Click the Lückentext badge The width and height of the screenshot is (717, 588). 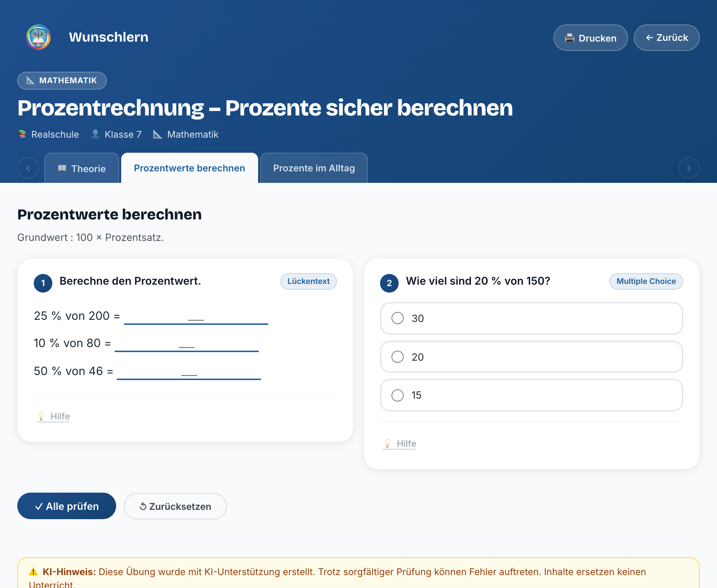pos(308,281)
